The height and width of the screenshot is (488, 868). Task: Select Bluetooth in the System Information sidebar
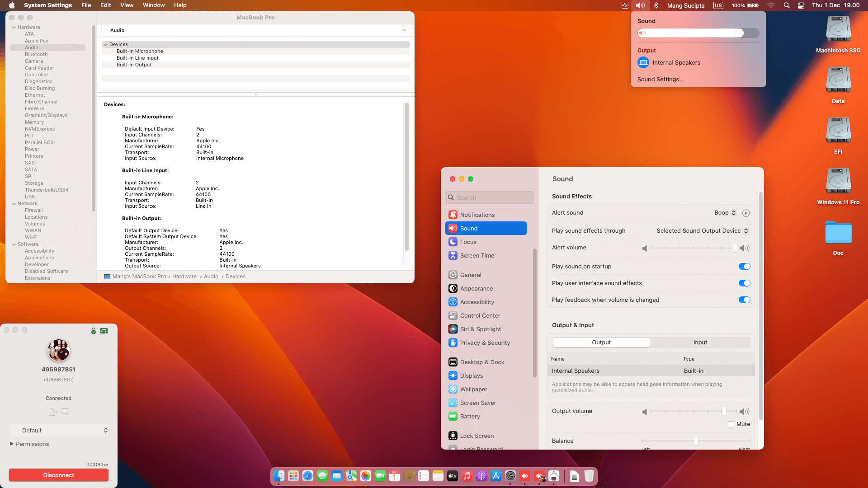point(36,55)
